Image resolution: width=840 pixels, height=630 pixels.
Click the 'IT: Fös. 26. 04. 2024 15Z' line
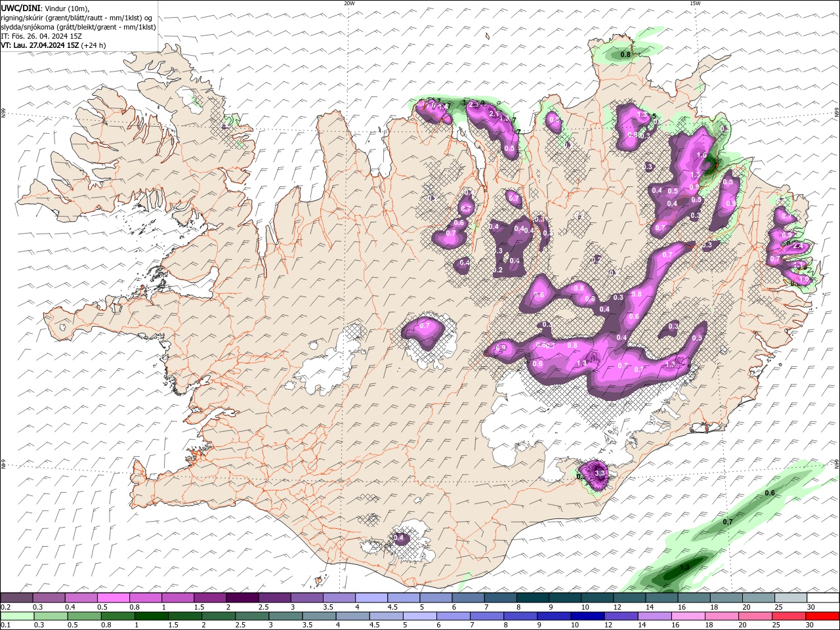pos(41,36)
